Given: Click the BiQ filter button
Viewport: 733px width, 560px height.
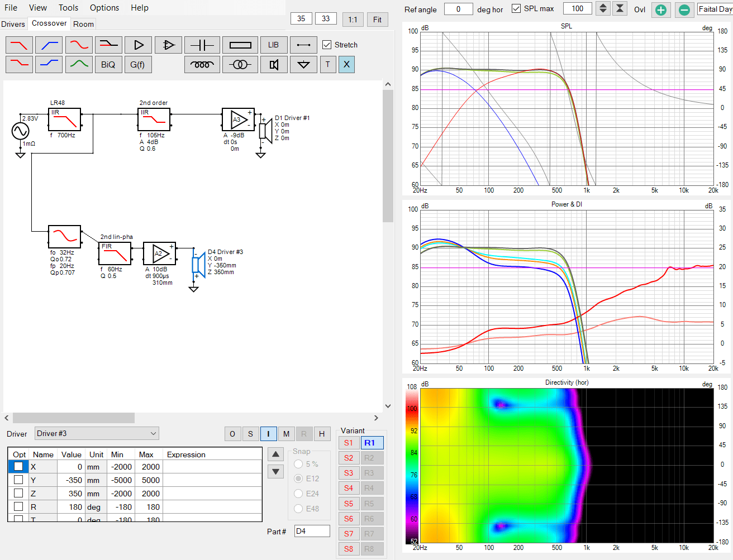Looking at the screenshot, I should 108,64.
